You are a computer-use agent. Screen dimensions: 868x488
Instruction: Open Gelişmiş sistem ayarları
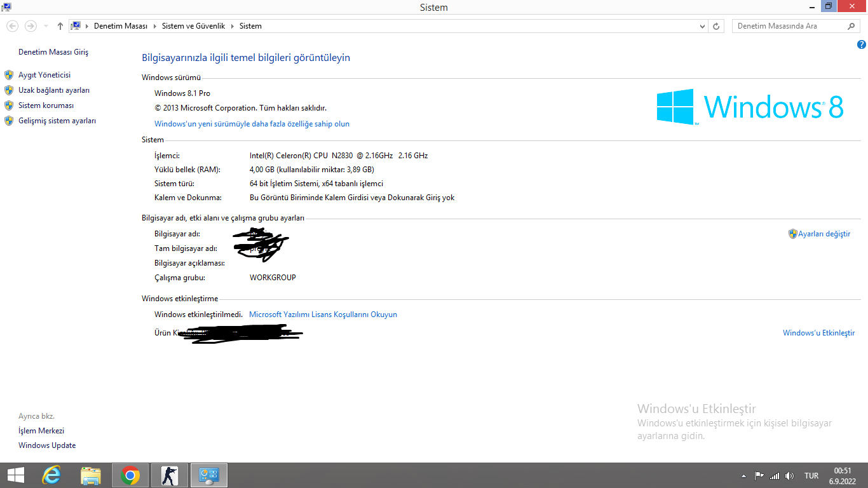(x=57, y=121)
